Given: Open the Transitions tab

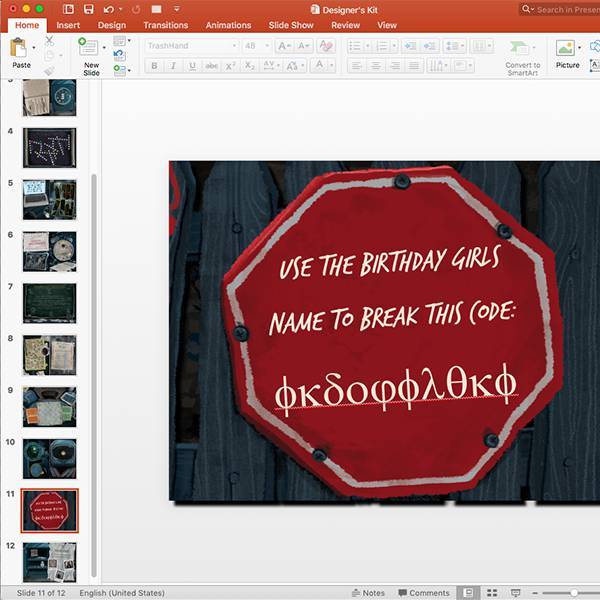Looking at the screenshot, I should pos(166,25).
